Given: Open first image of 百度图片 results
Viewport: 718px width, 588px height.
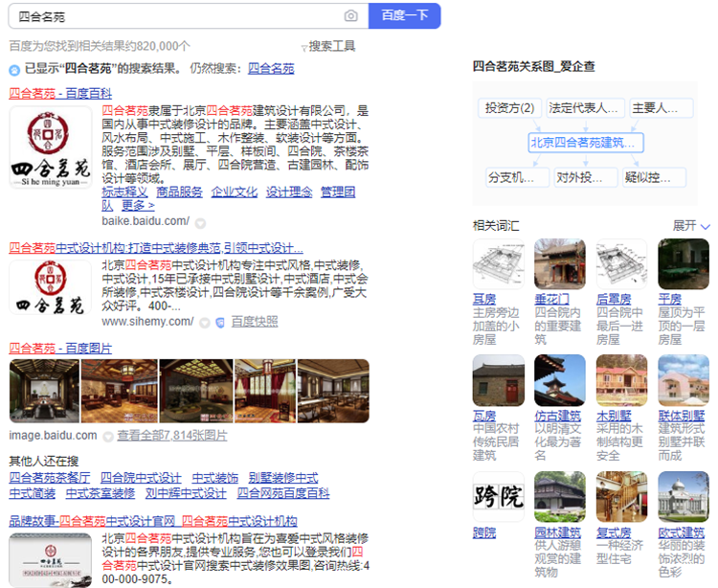Looking at the screenshot, I should click(44, 391).
